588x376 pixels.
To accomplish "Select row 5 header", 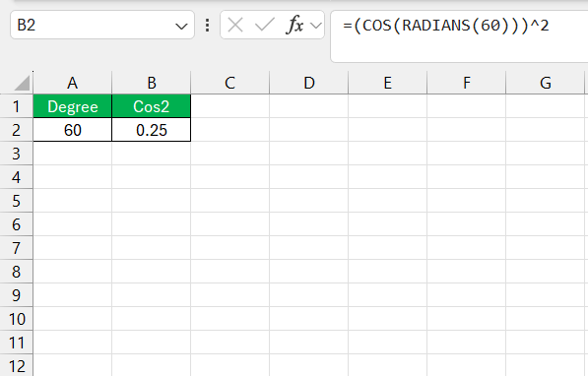I will [x=16, y=201].
